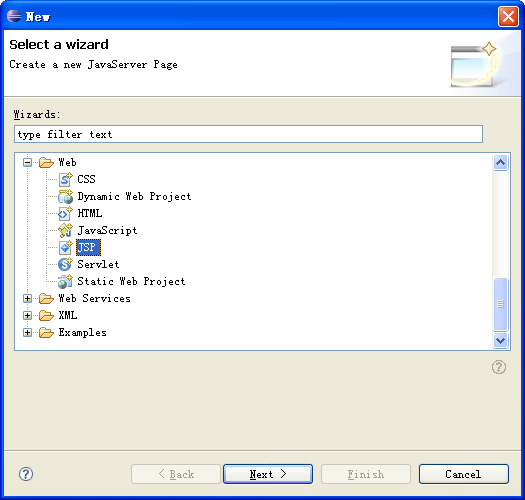
Task: Collapse the Web folder tree node
Action: 27,162
